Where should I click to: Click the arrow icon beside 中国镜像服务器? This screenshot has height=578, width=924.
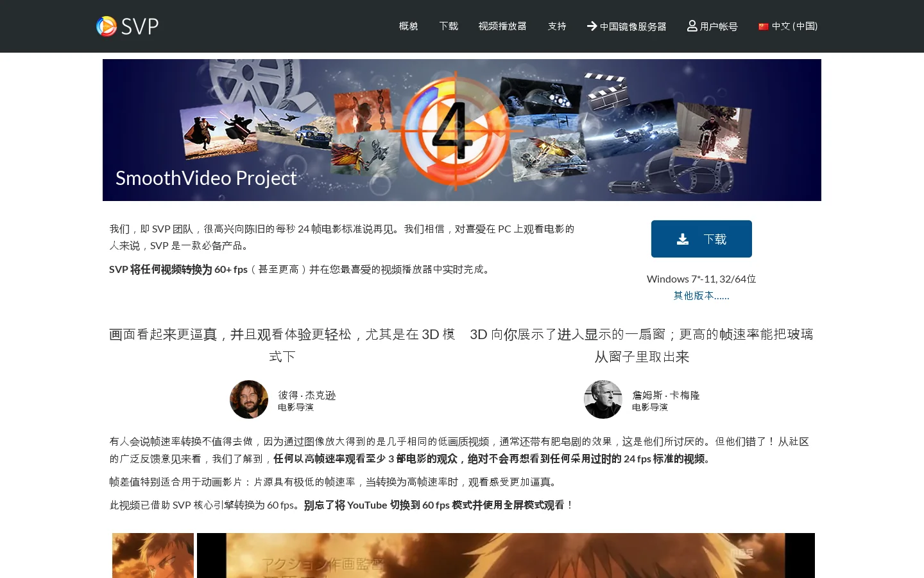592,26
